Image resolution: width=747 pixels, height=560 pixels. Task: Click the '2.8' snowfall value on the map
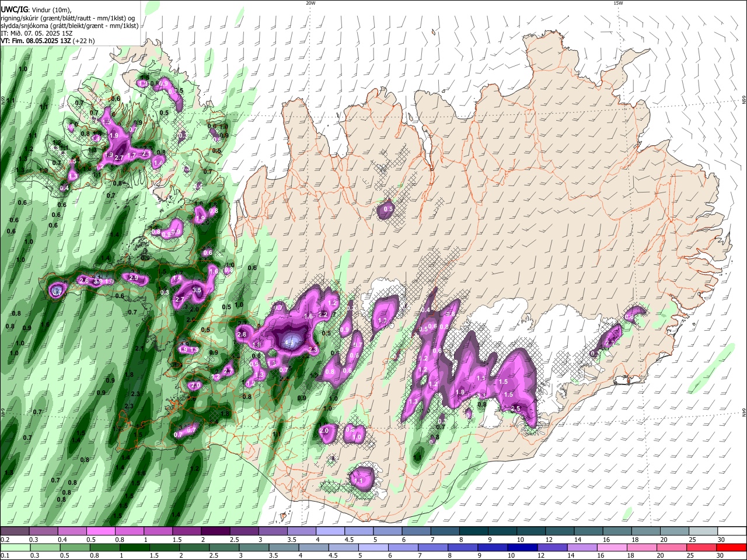coord(242,334)
